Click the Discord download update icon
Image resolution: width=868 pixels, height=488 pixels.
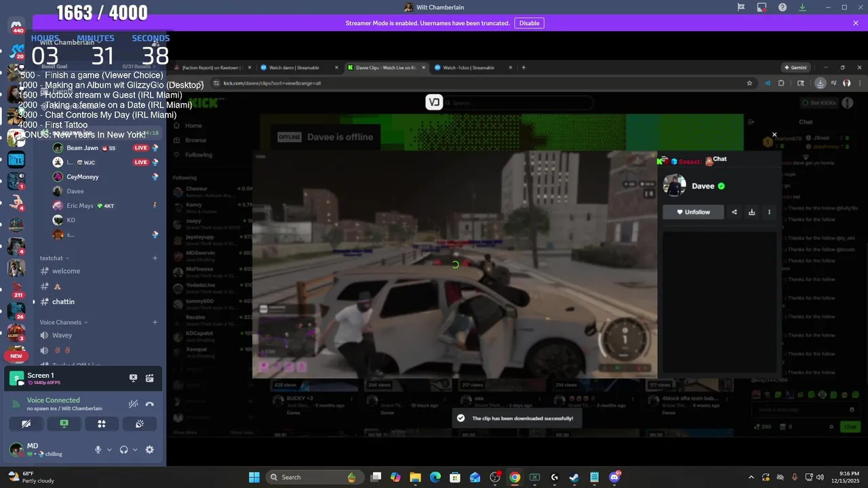tap(803, 7)
